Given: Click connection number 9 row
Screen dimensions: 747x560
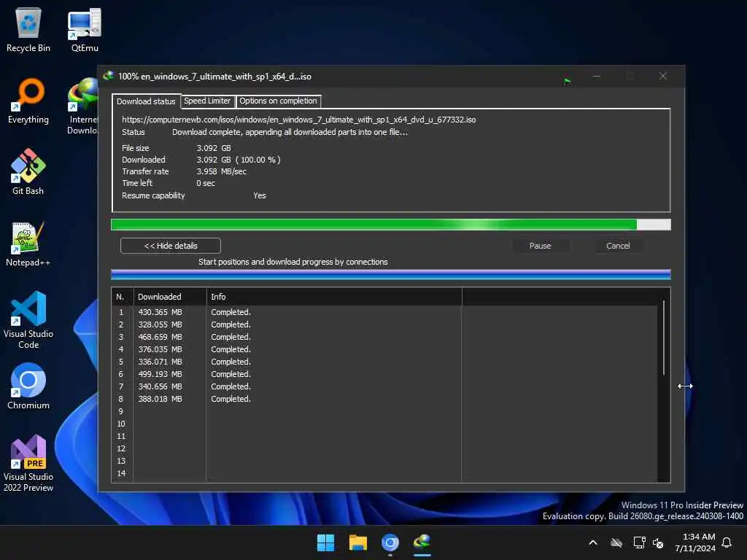Looking at the screenshot, I should click(385, 411).
